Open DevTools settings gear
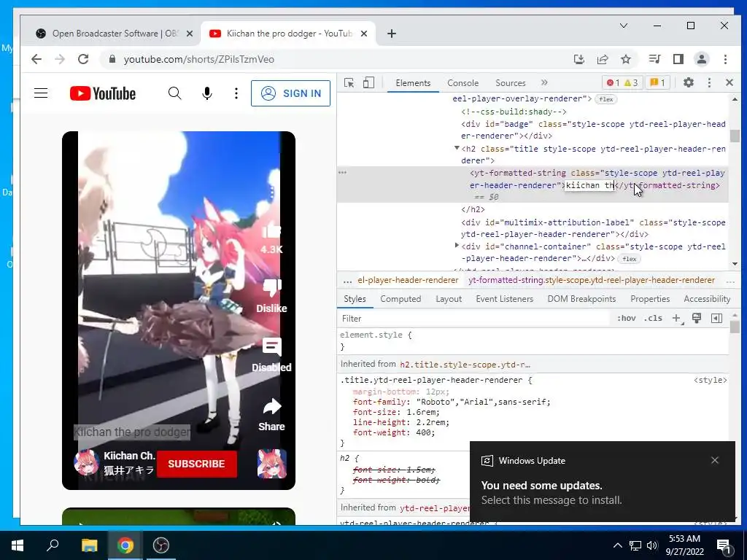Viewport: 747px width, 560px height. [x=689, y=82]
